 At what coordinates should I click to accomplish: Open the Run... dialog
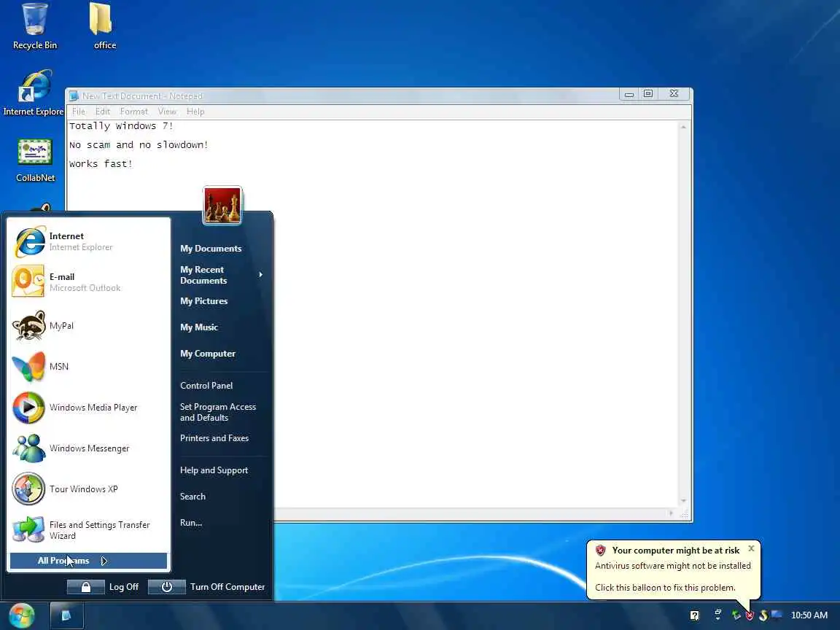click(x=191, y=523)
